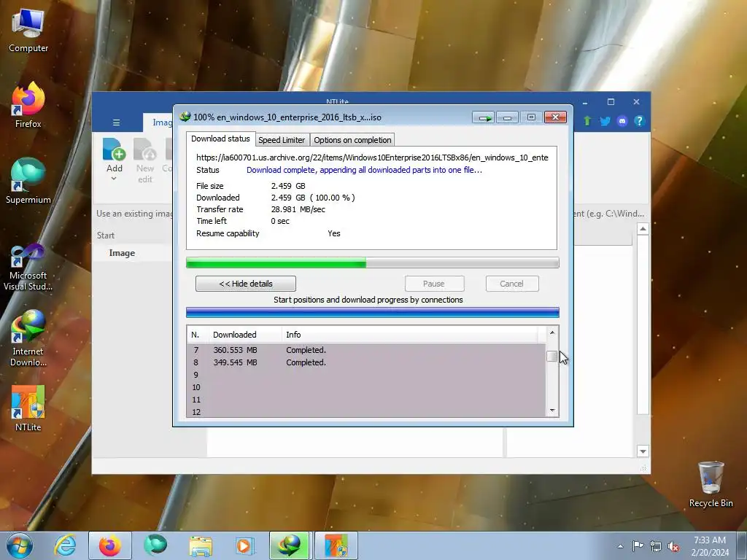Image resolution: width=747 pixels, height=560 pixels.
Task: Open the hamburger menu in NTLite
Action: (x=116, y=122)
